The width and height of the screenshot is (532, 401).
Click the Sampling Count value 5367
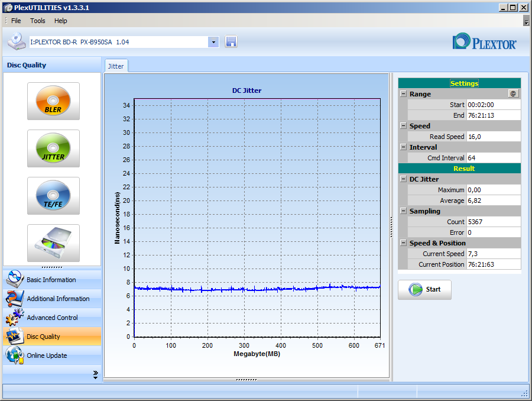(x=494, y=222)
